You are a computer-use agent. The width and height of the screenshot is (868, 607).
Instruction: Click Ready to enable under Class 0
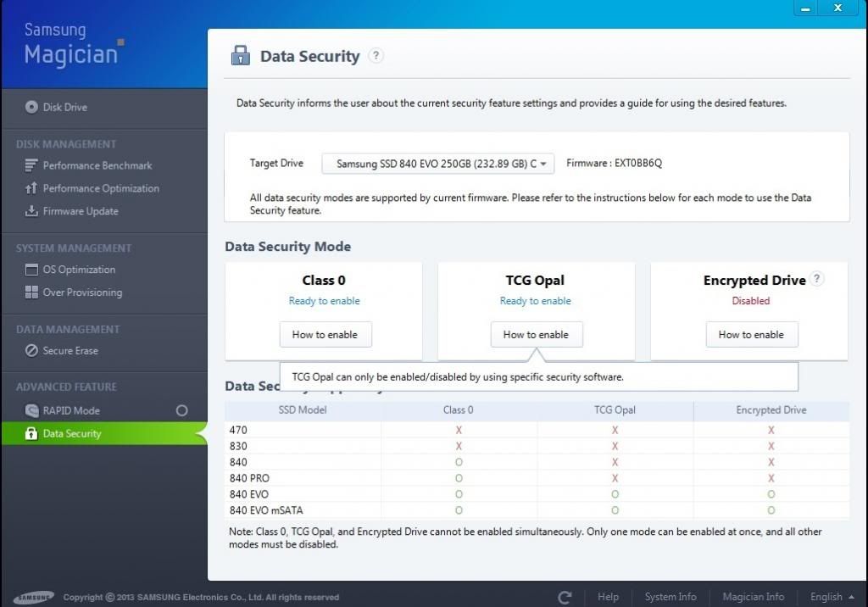(324, 301)
